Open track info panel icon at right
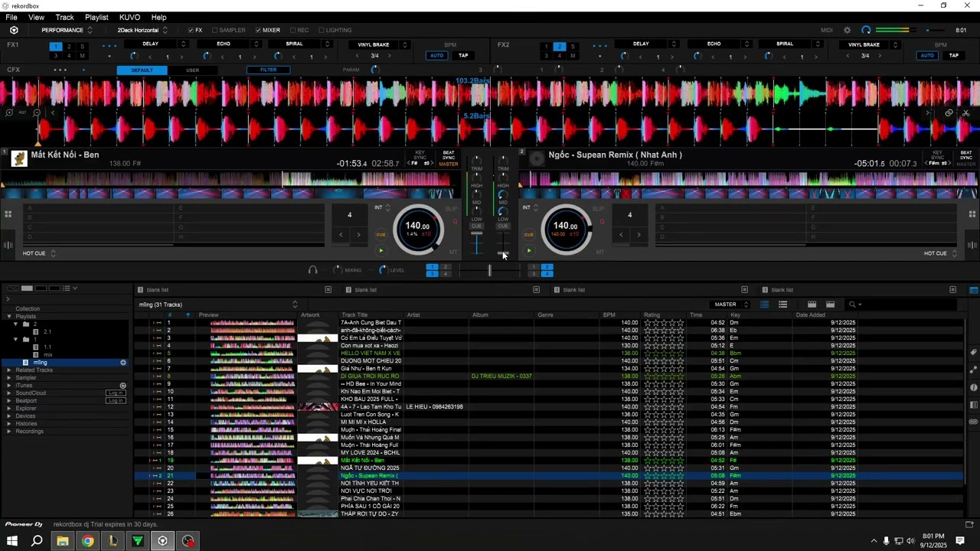Screen dimensions: 980x551 tap(973, 387)
